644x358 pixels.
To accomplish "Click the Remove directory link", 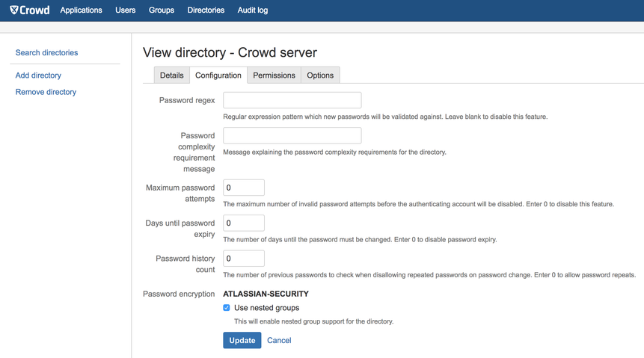I will (x=46, y=92).
